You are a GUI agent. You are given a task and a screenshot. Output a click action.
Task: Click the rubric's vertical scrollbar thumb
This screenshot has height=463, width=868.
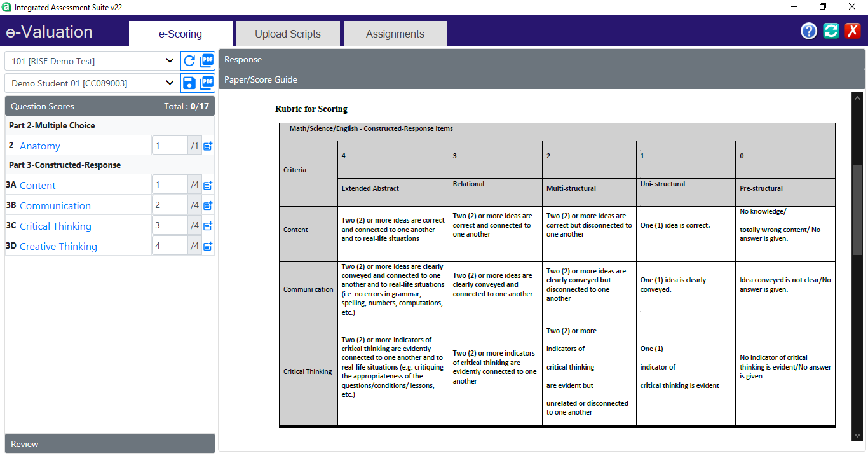857,210
